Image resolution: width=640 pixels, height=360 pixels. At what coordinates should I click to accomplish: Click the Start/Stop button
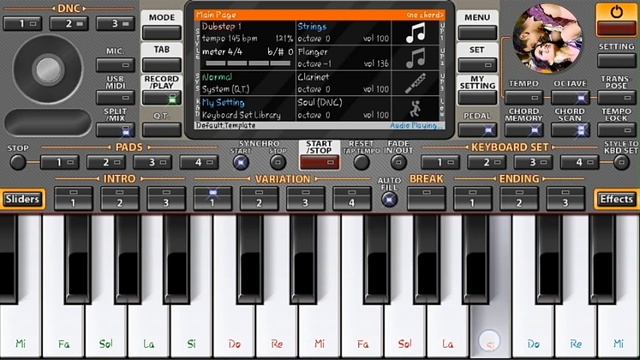click(x=319, y=162)
